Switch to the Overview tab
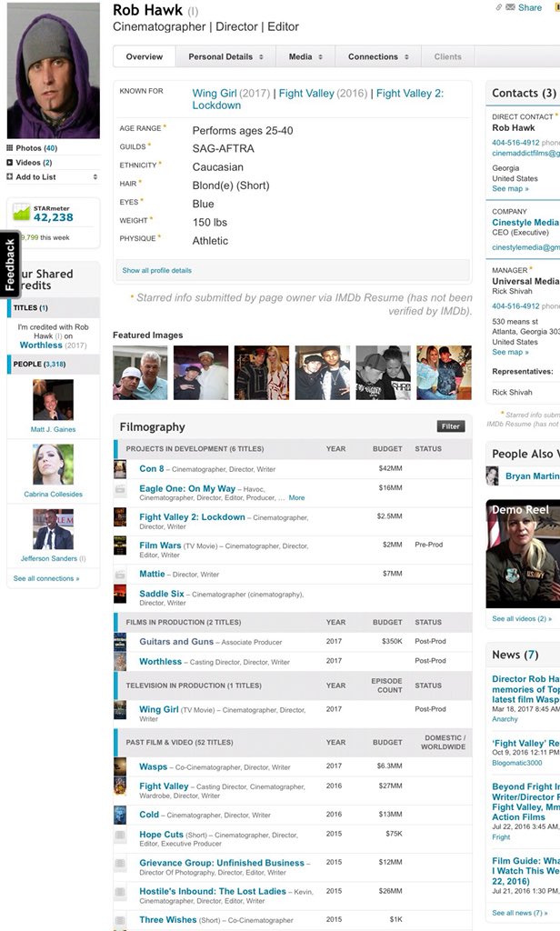The width and height of the screenshot is (560, 931). (x=145, y=57)
